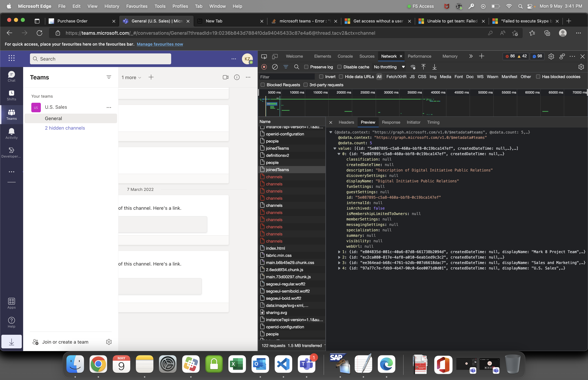Switch to the Console tab
This screenshot has width=588, height=380.
coord(345,56)
